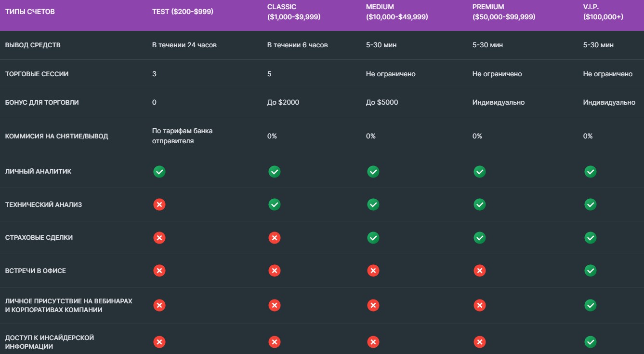Click red cross for ИНСАЙДЕРСКОЙ ИНФОРМАЦИИ under MEDIUM
The width and height of the screenshot is (644, 354).
373,342
